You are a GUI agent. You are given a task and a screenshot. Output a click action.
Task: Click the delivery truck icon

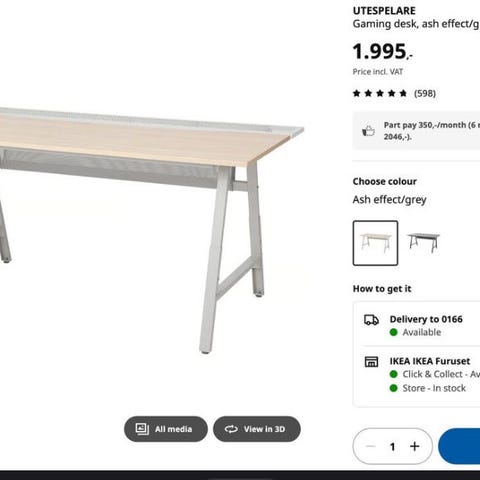[371, 320]
